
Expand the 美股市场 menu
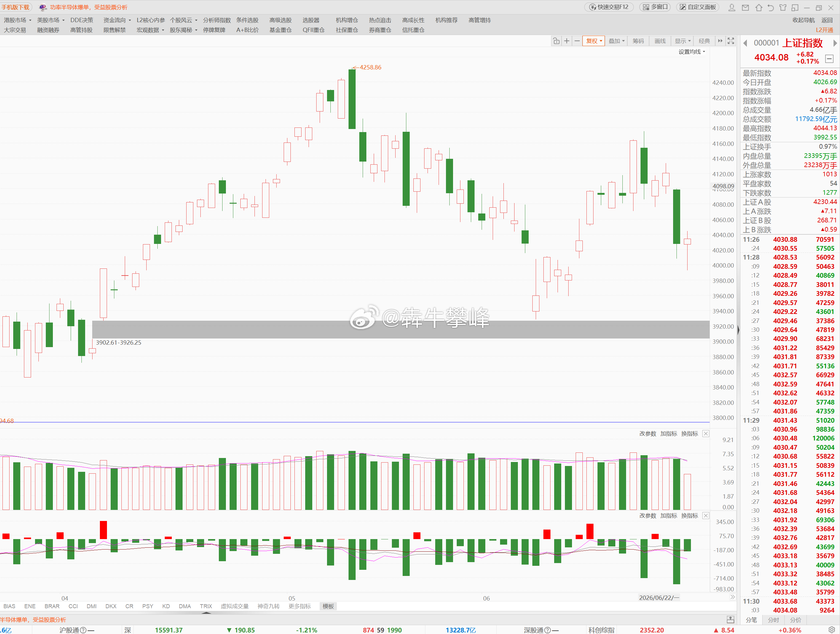coord(51,20)
